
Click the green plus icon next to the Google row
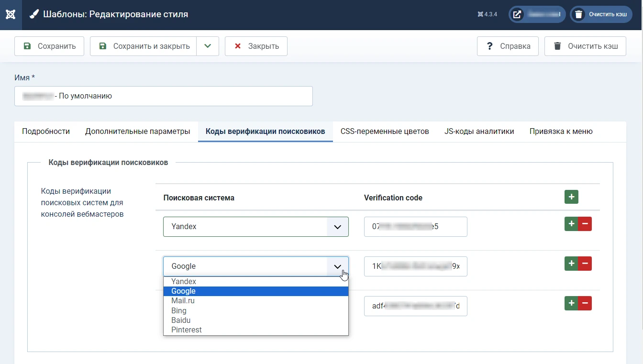coord(571,263)
